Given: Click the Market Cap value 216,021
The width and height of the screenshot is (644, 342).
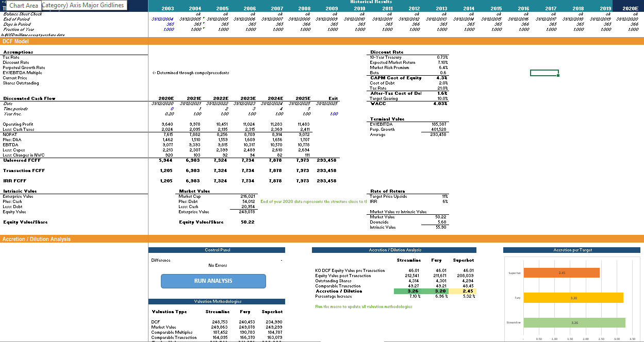Looking at the screenshot, I should pyautogui.click(x=248, y=196).
